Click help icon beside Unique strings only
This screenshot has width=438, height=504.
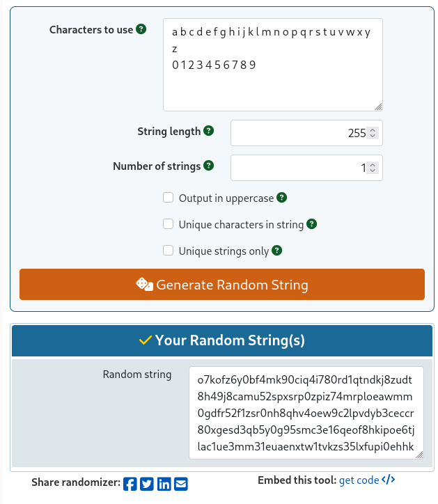coord(277,251)
